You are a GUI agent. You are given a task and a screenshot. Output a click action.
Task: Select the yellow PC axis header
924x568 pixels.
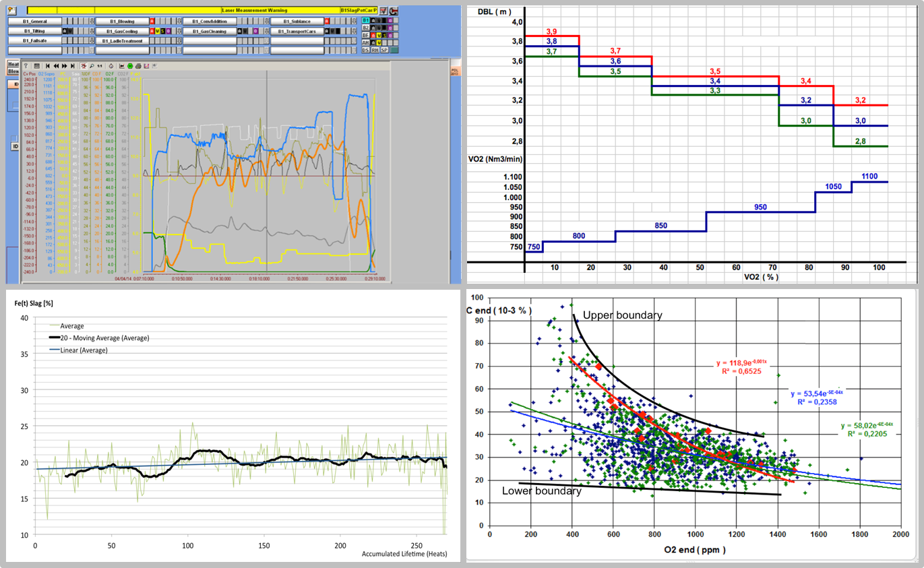[x=63, y=73]
